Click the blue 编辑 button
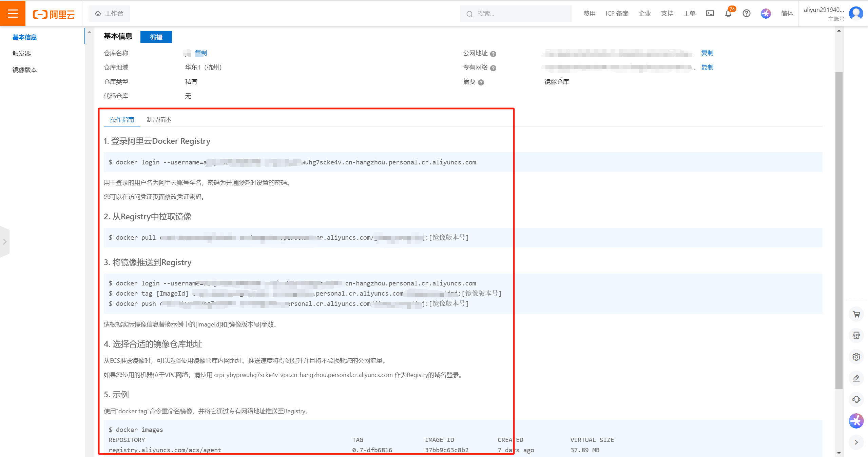 point(156,37)
